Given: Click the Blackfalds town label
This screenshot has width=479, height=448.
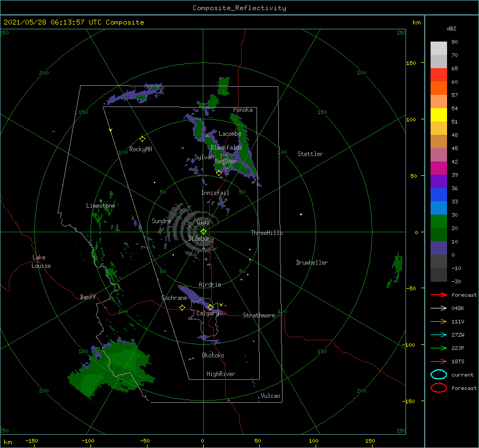Looking at the screenshot, I should [226, 148].
